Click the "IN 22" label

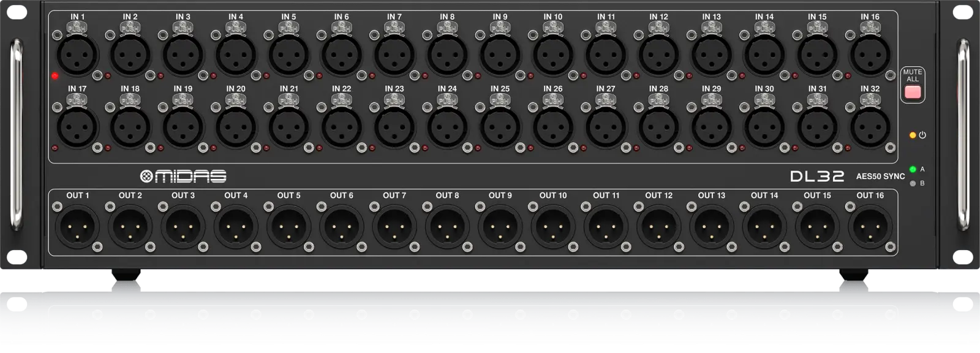tap(341, 89)
